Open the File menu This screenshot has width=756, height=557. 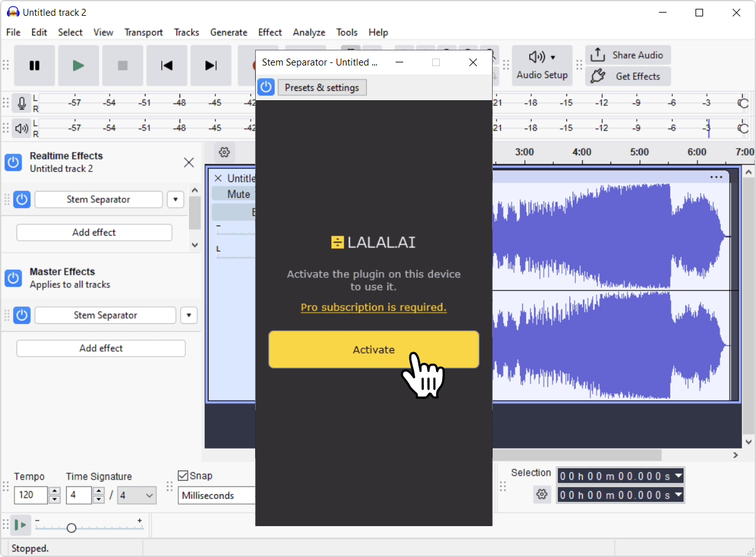(13, 32)
